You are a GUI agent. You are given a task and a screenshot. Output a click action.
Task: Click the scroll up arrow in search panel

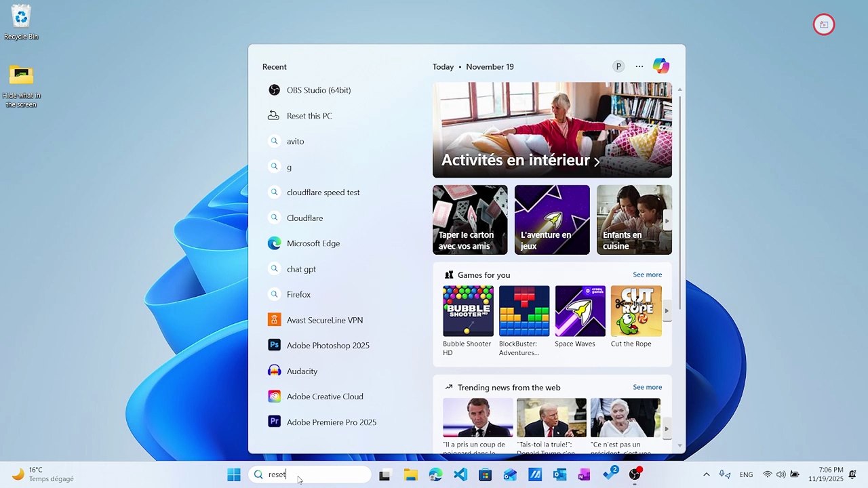click(679, 89)
